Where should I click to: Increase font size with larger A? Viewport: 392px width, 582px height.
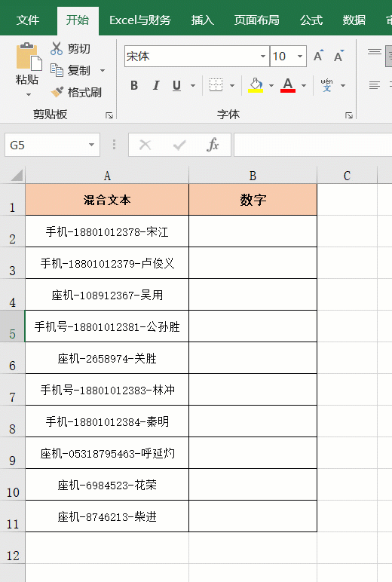[x=318, y=56]
